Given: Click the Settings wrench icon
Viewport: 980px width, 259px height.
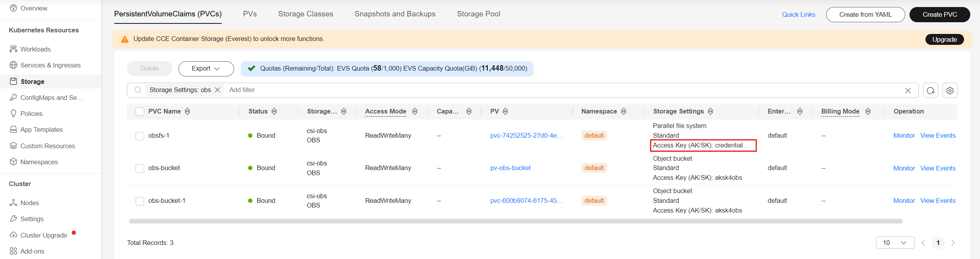Looking at the screenshot, I should (x=13, y=219).
